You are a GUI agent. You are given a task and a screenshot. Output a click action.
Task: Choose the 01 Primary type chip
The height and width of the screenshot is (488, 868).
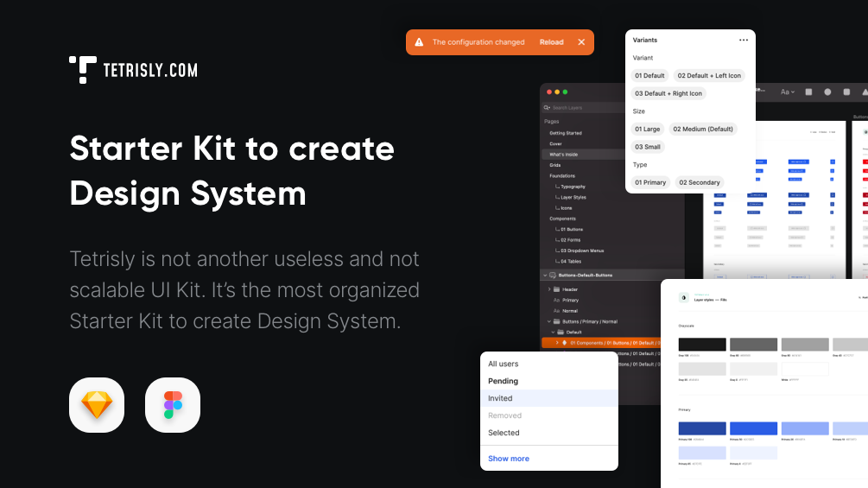point(650,182)
